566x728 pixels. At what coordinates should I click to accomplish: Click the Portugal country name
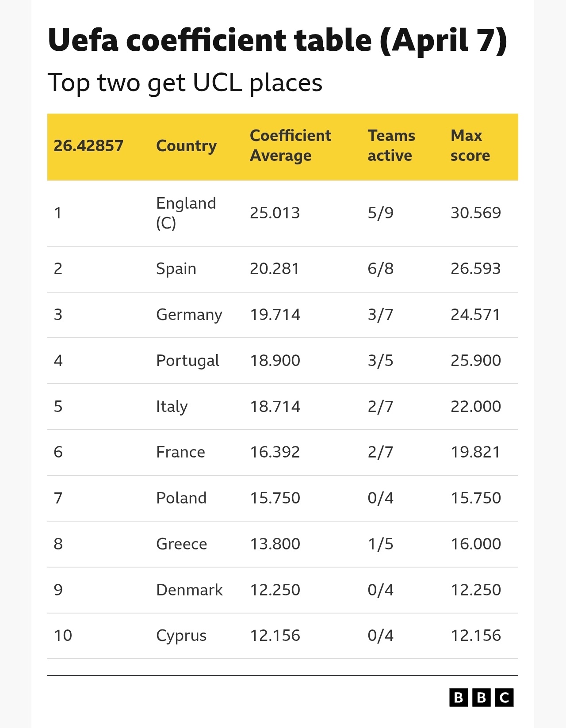(x=187, y=361)
